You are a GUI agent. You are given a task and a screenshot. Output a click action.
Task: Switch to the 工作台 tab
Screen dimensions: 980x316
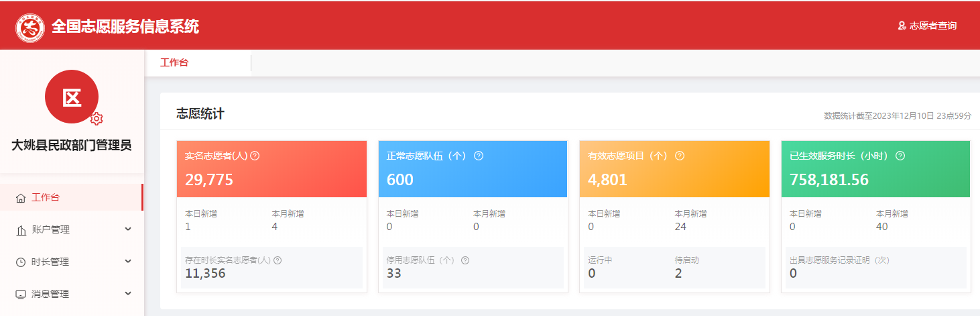click(174, 62)
